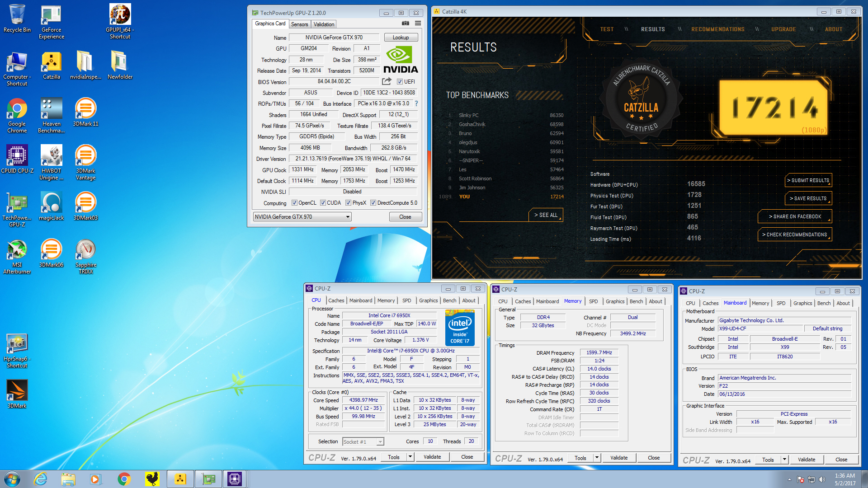The width and height of the screenshot is (868, 488).
Task: Open the Newfolder desktop folder
Action: (120, 66)
